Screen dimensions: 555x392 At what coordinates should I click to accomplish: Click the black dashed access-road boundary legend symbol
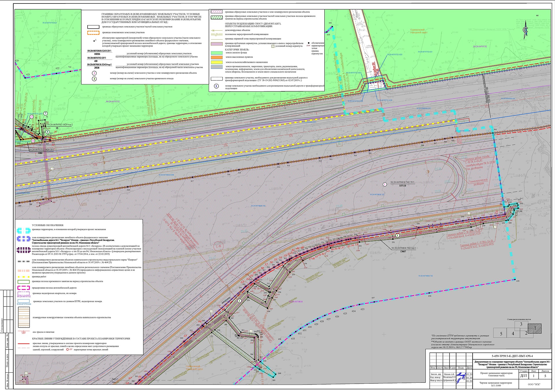217,78
